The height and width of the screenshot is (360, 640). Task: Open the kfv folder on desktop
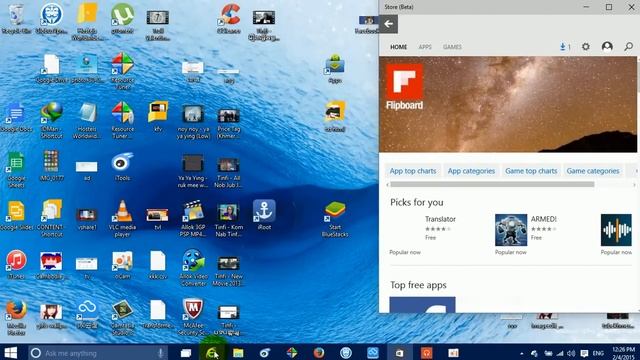coord(158,117)
